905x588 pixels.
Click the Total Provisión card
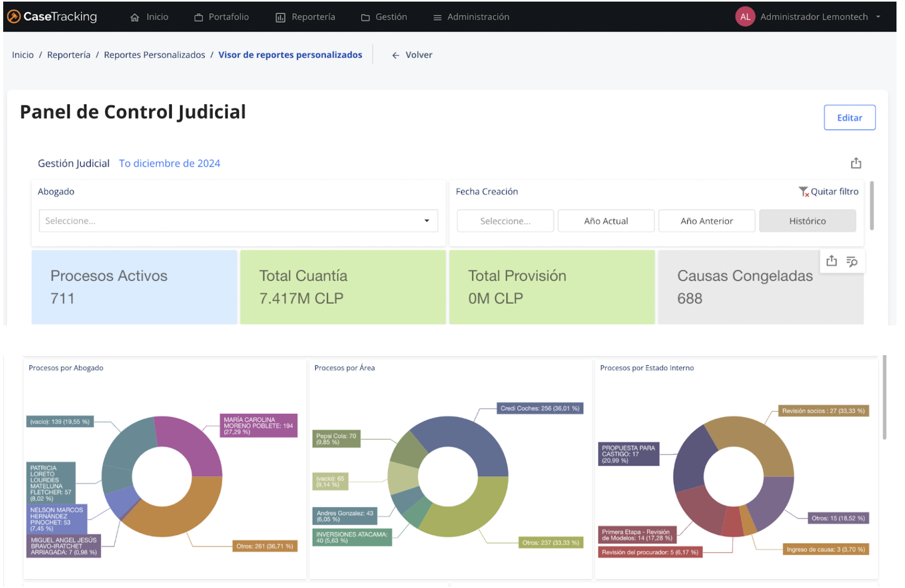[552, 287]
